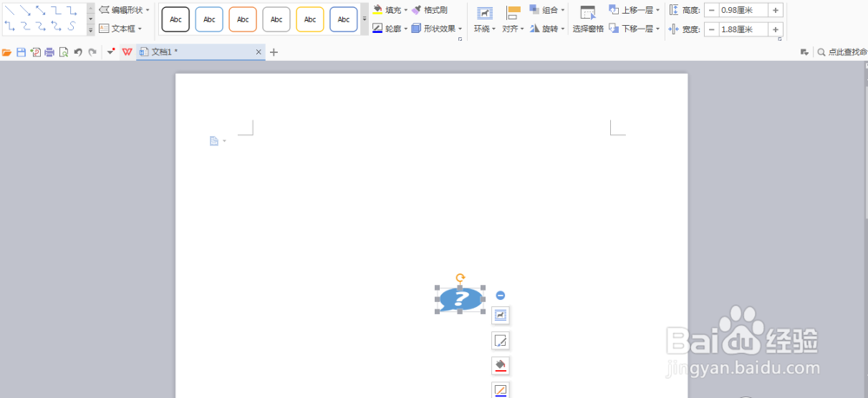
Task: Select the plain curved connector shape
Action: click(25, 25)
